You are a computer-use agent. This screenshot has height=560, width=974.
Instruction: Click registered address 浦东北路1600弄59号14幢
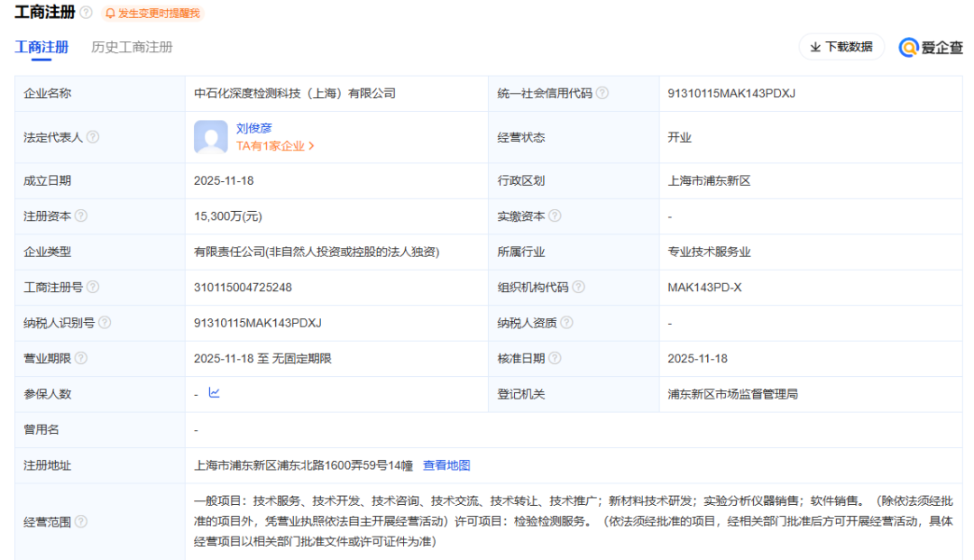coord(304,465)
